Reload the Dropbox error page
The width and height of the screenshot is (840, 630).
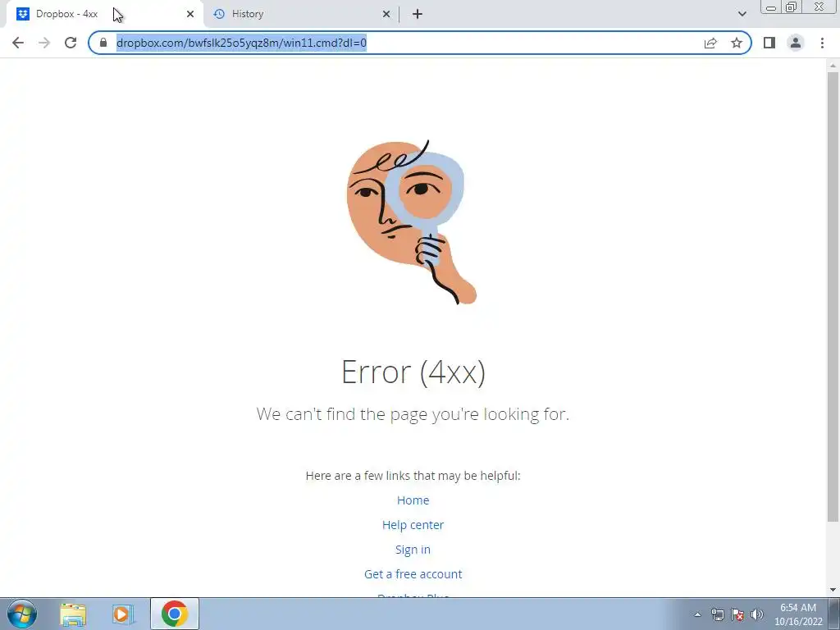click(x=71, y=43)
